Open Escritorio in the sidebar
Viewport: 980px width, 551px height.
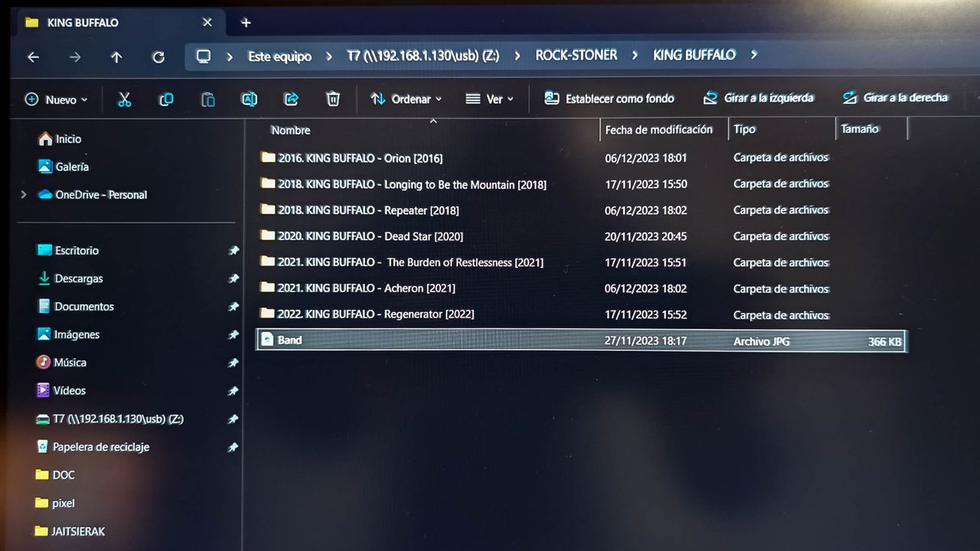[67, 250]
